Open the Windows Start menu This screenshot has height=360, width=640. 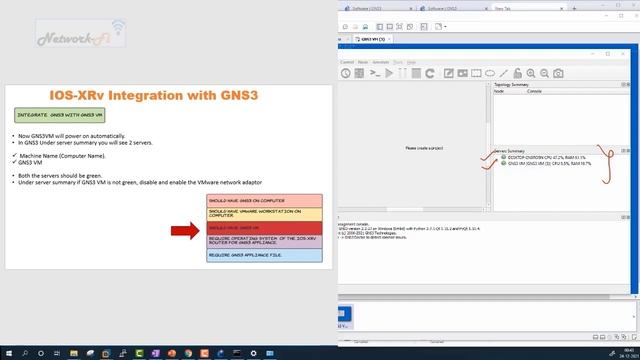click(9, 353)
